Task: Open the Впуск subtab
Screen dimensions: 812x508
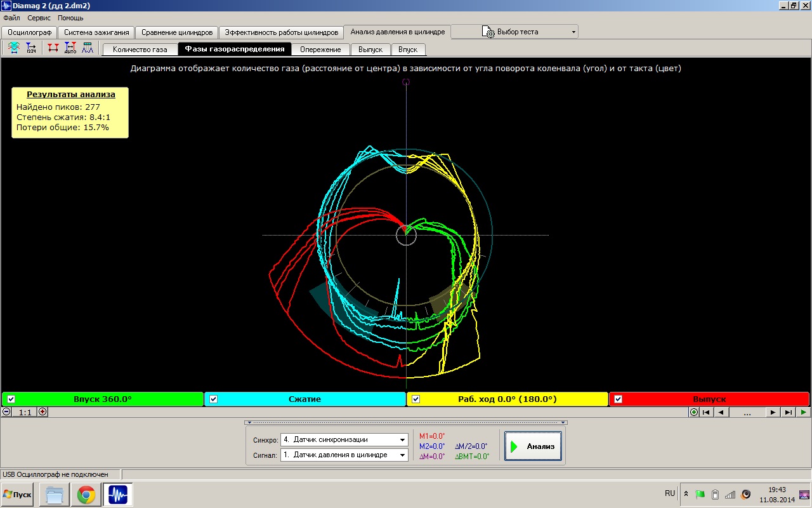Action: pyautogui.click(x=408, y=49)
